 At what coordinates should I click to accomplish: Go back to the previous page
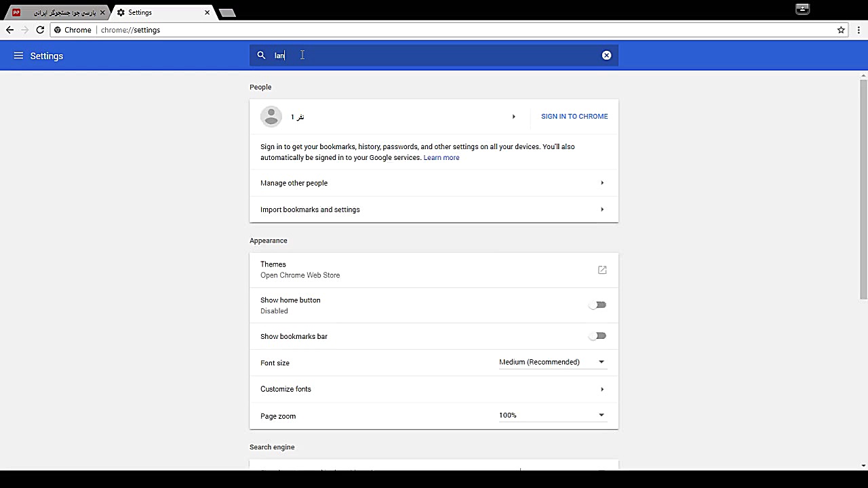(9, 30)
